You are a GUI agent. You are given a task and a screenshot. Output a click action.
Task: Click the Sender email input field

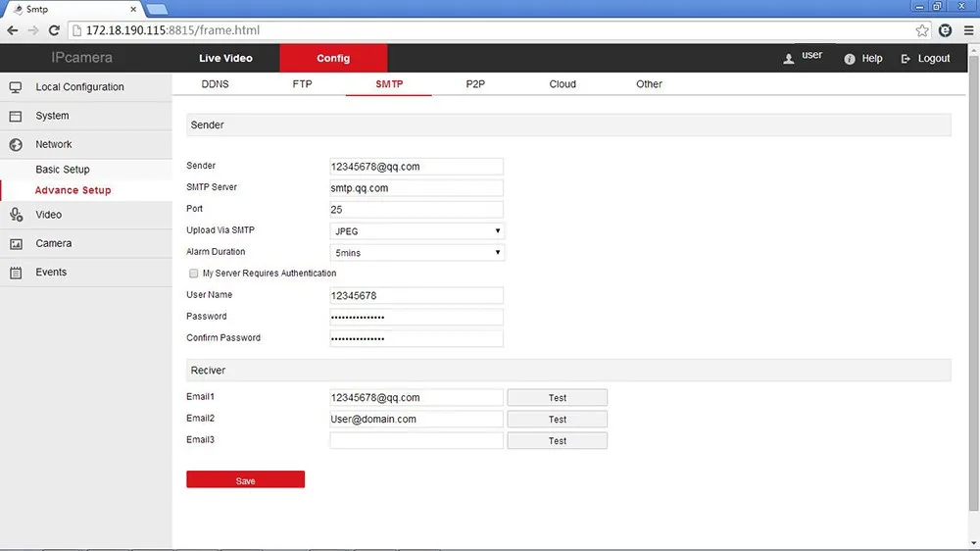416,167
